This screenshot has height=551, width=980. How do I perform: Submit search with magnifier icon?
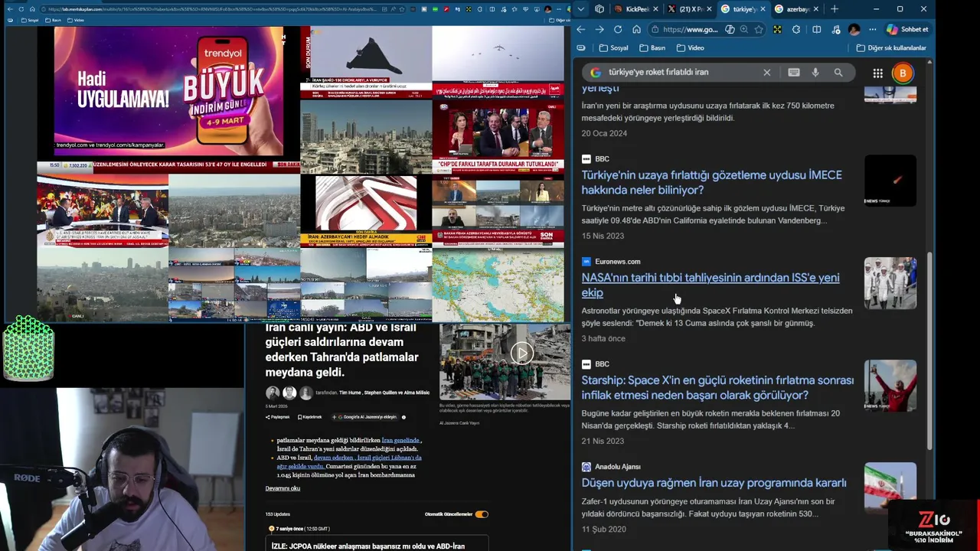(x=838, y=72)
